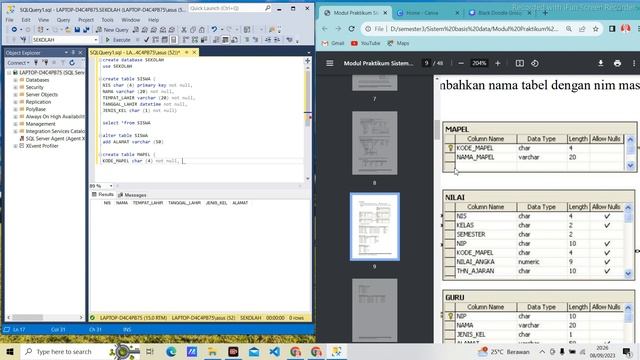Screen dimensions: 640x360
Task: Open the editor zoom percentage dropdown
Action: pyautogui.click(x=111, y=186)
